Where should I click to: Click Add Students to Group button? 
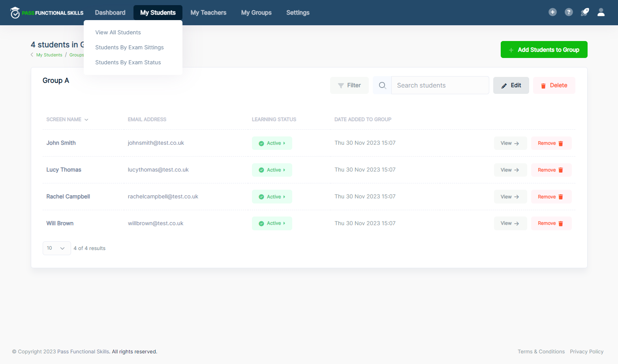tap(544, 50)
